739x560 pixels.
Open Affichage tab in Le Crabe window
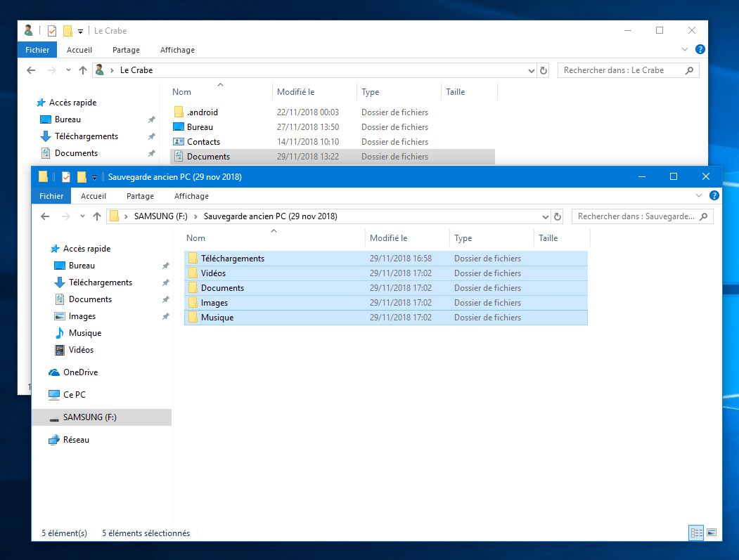click(177, 50)
